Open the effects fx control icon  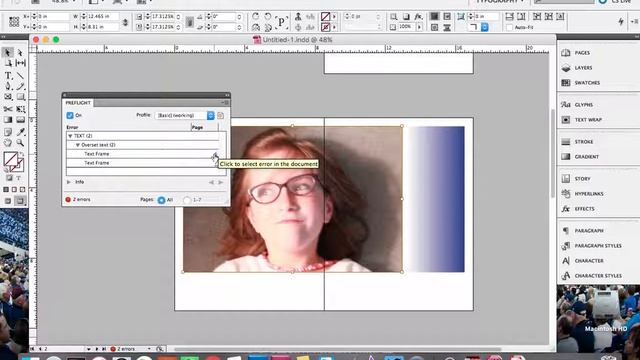[x=418, y=17]
